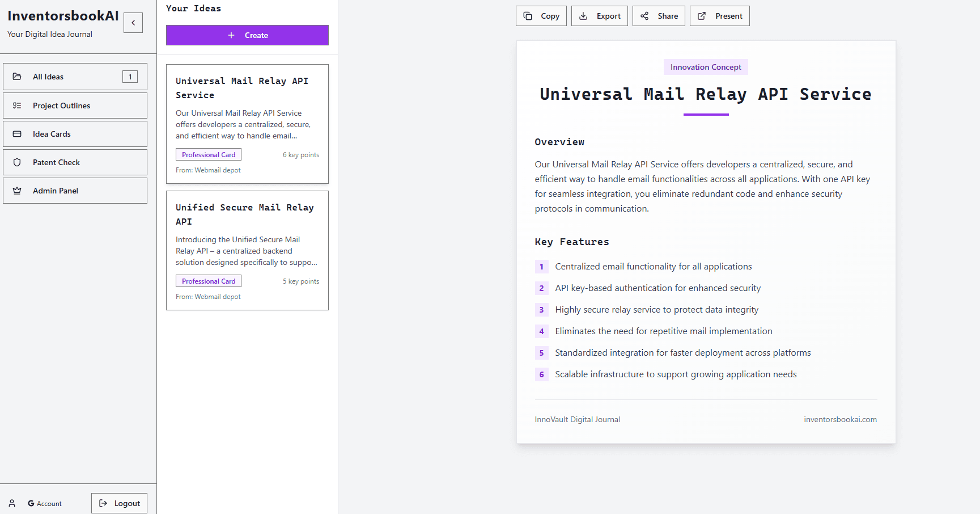The width and height of the screenshot is (980, 514).
Task: Copy the idea card content
Action: click(x=541, y=16)
